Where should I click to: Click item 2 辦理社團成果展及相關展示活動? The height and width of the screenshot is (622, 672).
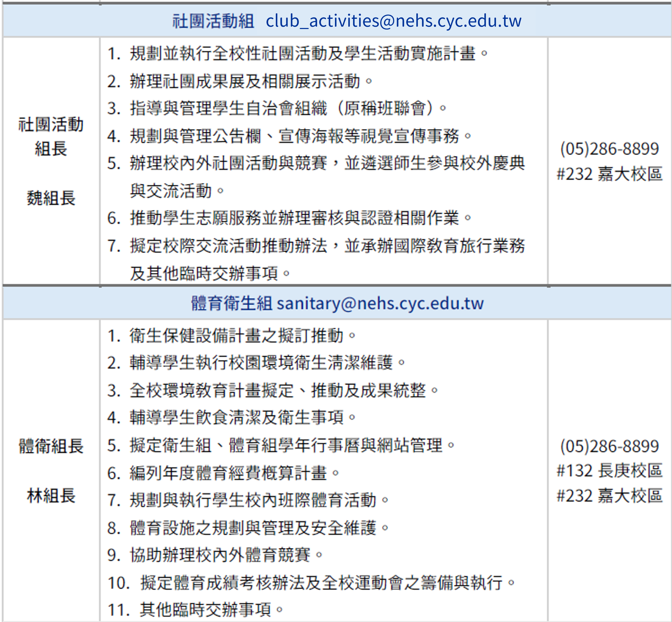pos(245,82)
